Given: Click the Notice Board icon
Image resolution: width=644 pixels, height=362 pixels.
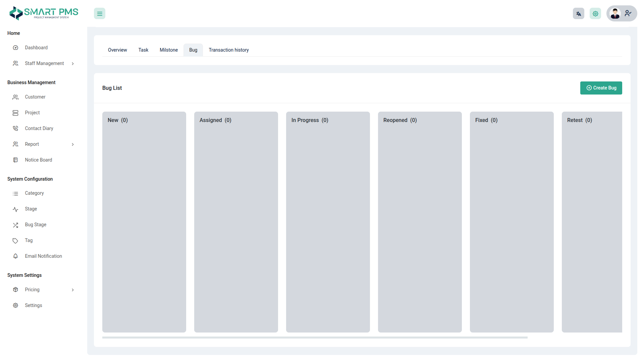Looking at the screenshot, I should (15, 160).
